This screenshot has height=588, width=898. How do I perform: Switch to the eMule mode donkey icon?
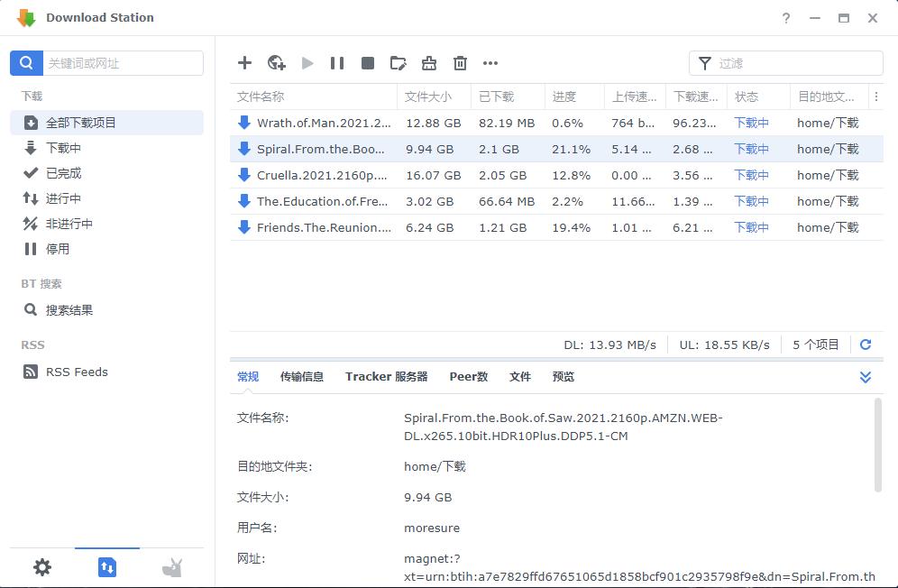[172, 567]
